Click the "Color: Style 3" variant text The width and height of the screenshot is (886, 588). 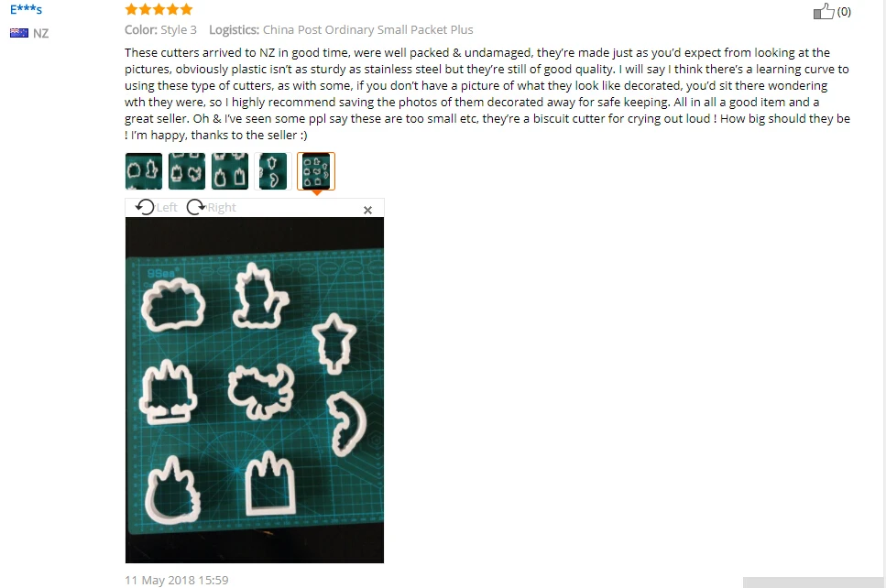160,30
